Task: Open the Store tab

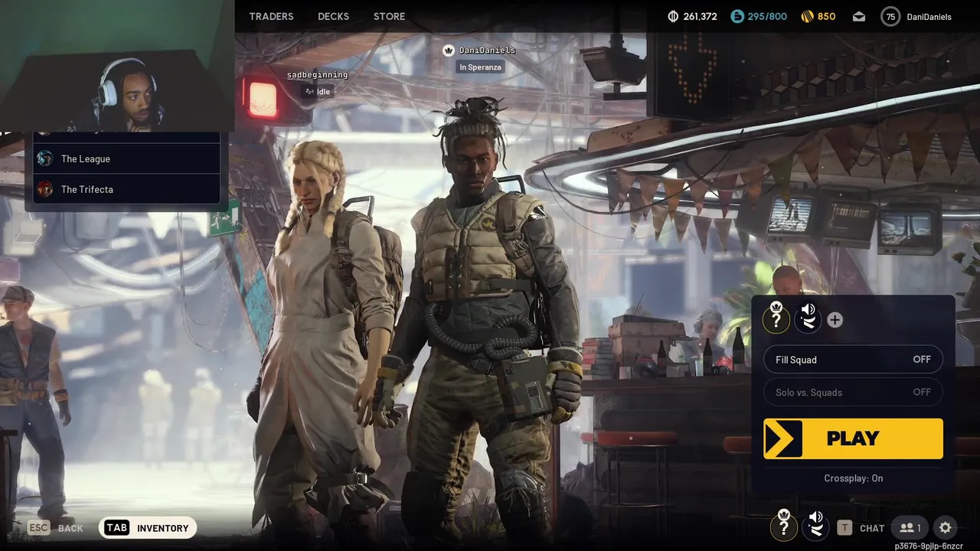Action: [x=389, y=16]
